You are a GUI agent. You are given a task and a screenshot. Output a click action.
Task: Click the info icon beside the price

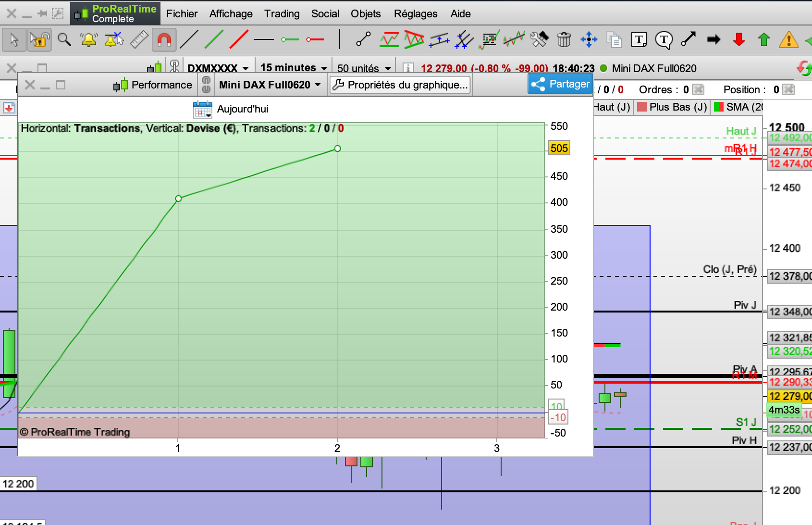pos(408,68)
